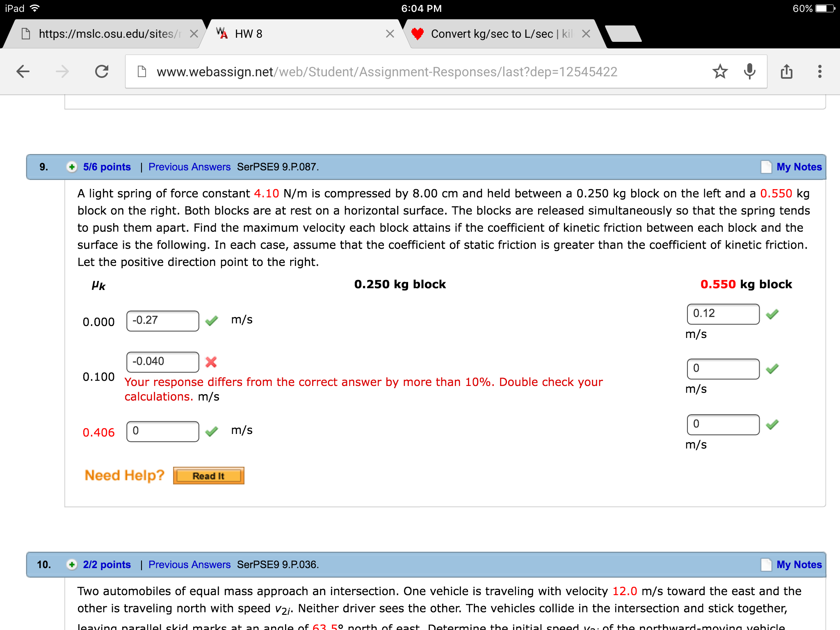Edit the -0.27 answer field
840x630 pixels.
(163, 321)
